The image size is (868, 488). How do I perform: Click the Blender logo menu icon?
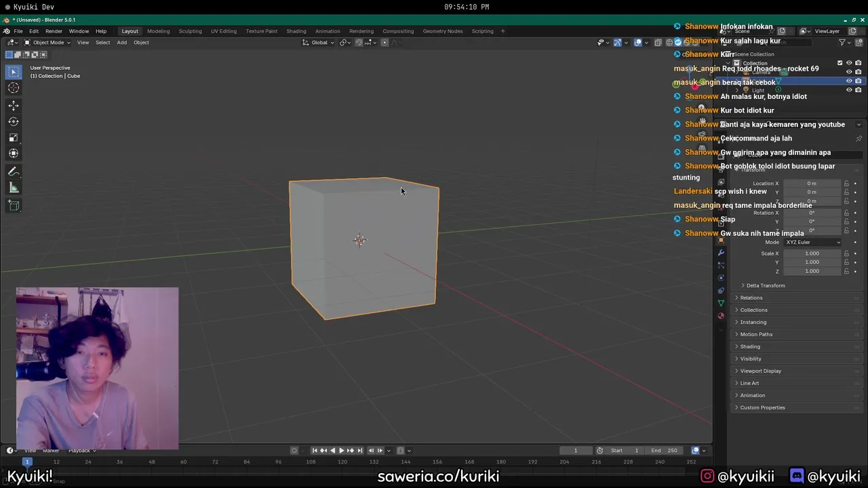(x=6, y=31)
